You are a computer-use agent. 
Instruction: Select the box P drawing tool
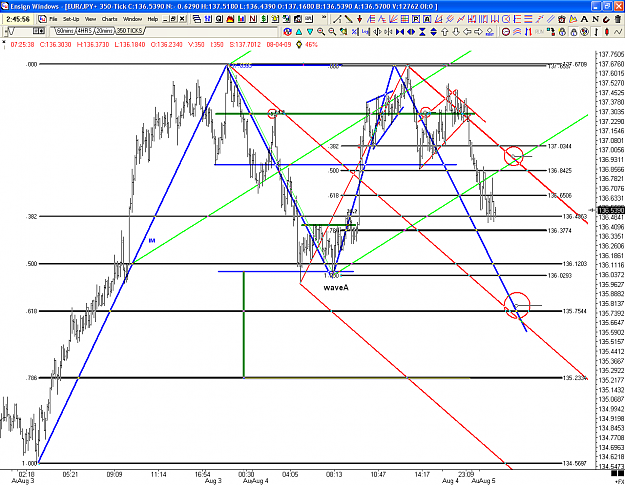click(x=416, y=19)
